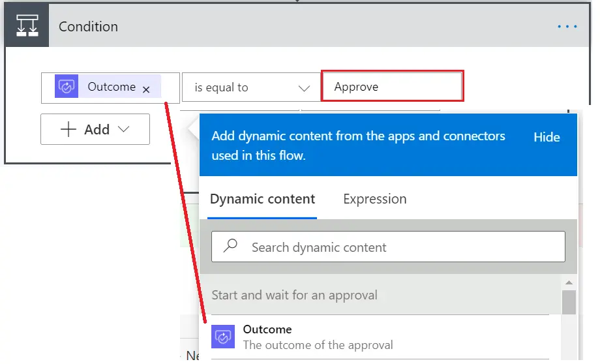
Task: Switch to the Dynamic content tab
Action: click(262, 199)
